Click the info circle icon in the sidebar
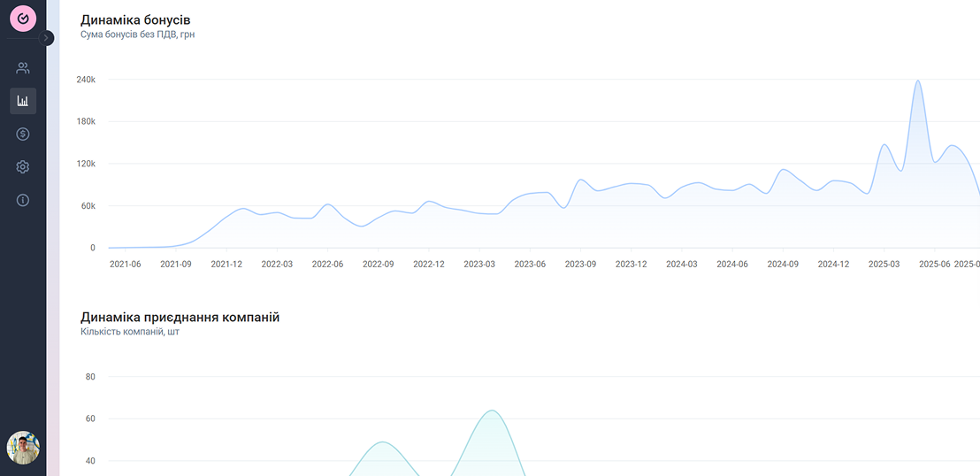 coord(23,200)
